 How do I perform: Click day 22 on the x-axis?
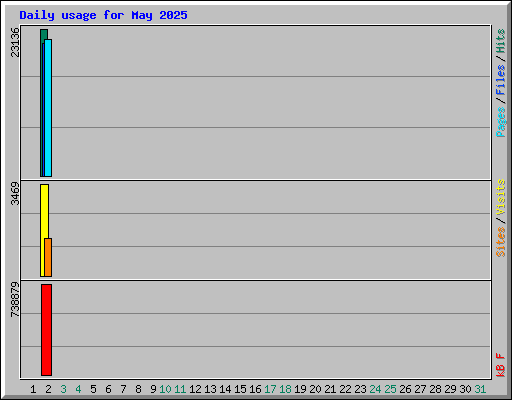click(x=345, y=389)
